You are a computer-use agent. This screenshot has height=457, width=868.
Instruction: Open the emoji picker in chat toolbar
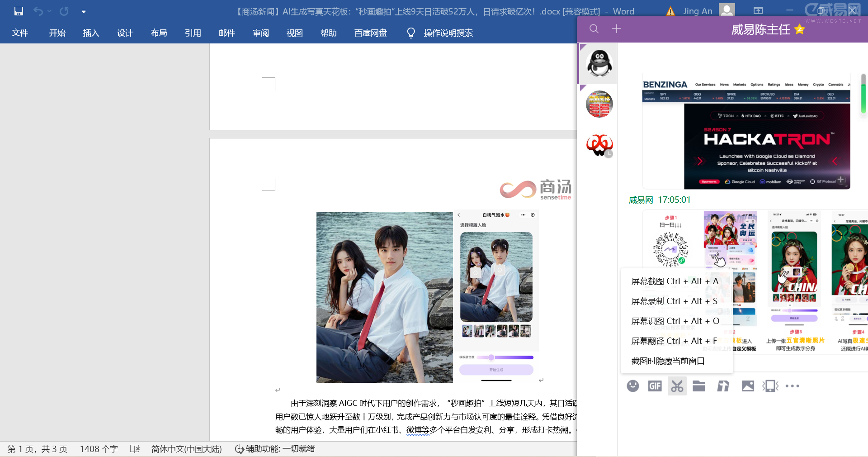tap(633, 386)
